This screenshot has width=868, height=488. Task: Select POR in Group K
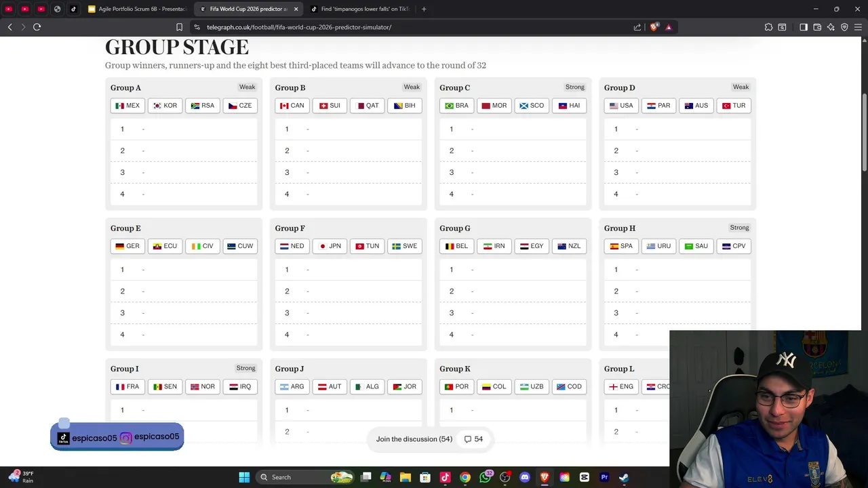click(x=456, y=386)
